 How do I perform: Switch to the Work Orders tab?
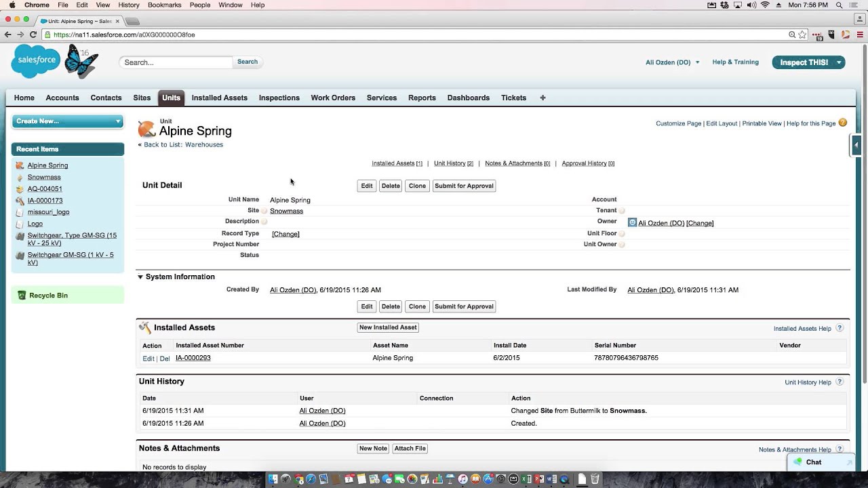tap(333, 98)
